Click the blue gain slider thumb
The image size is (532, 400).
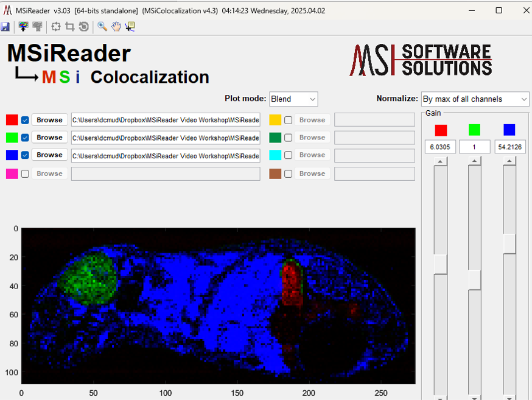[x=509, y=244]
